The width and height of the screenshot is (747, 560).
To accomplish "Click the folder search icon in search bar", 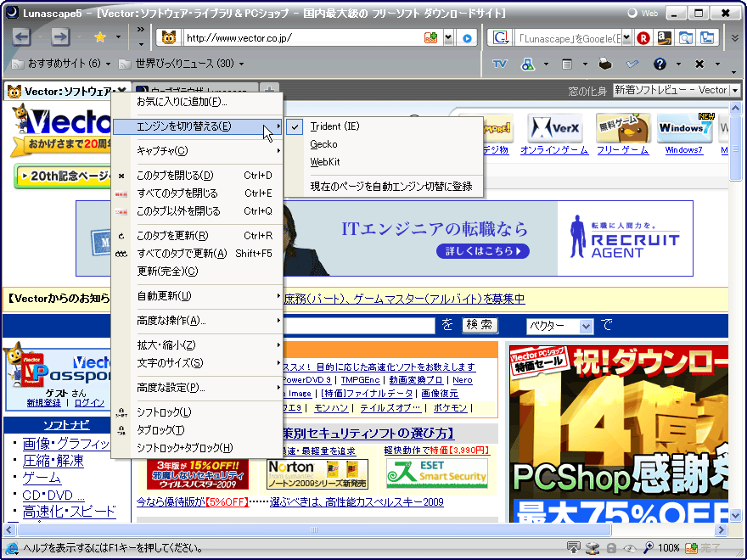I will click(x=707, y=38).
